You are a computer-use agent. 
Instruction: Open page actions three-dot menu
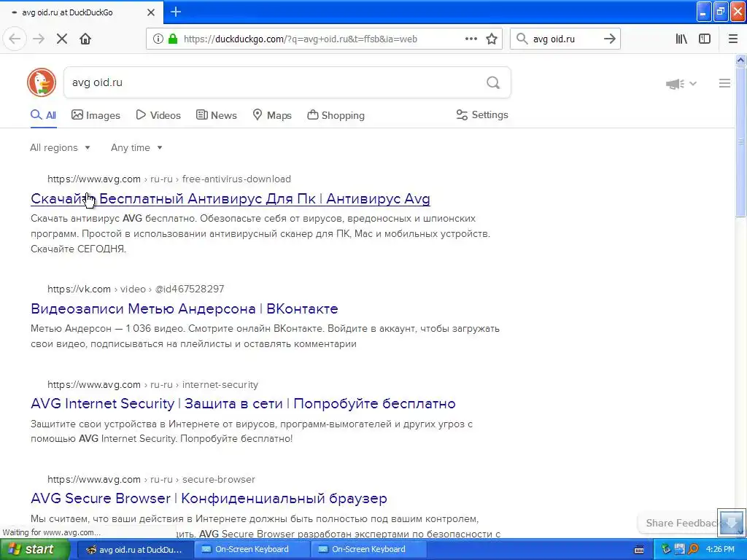[x=471, y=39]
